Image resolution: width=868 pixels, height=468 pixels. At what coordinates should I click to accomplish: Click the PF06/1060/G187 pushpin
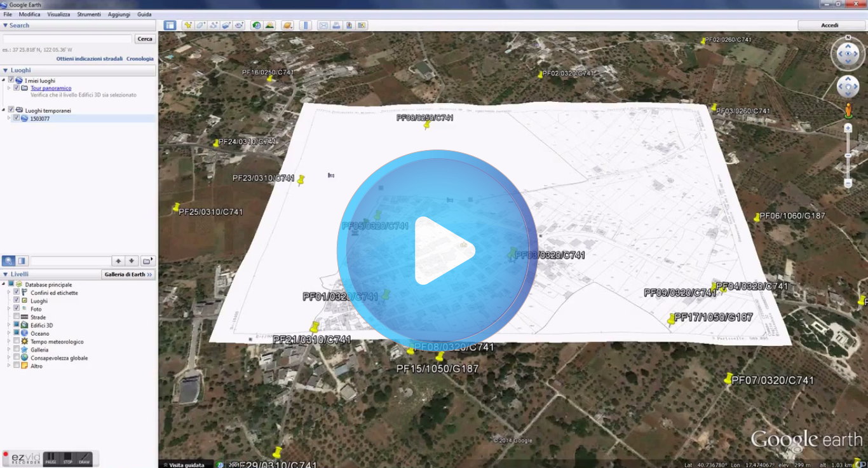click(x=757, y=217)
